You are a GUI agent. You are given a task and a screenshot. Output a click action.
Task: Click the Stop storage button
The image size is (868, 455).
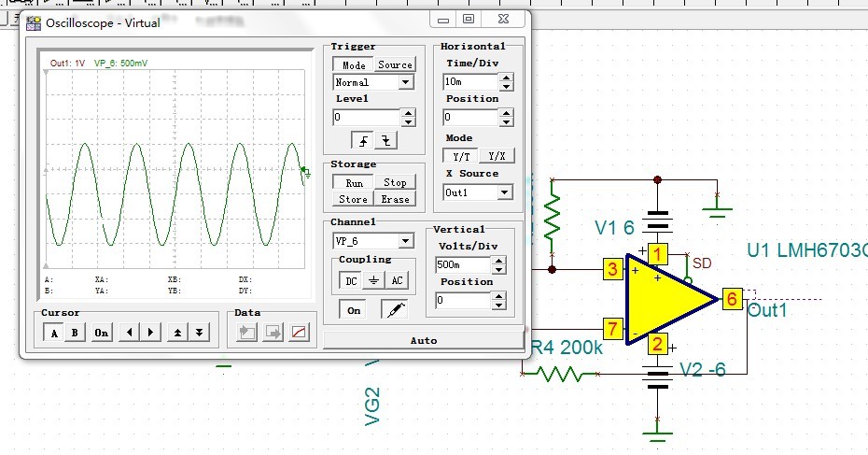coord(395,182)
